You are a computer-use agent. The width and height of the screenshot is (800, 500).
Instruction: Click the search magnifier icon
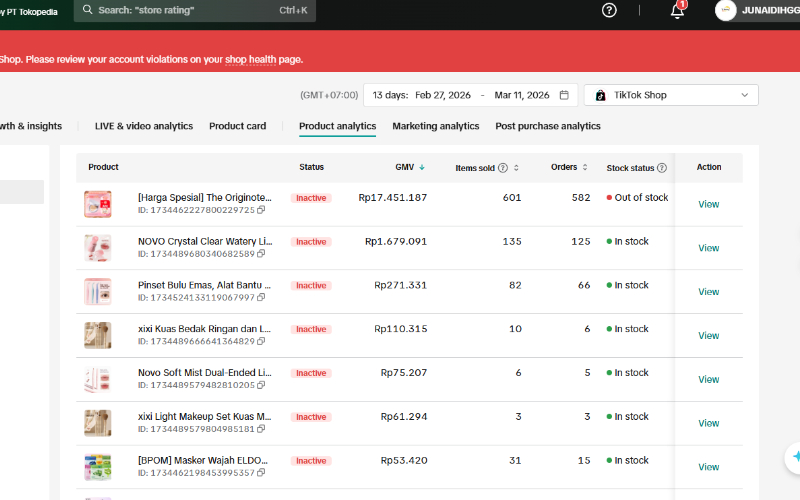[87, 10]
